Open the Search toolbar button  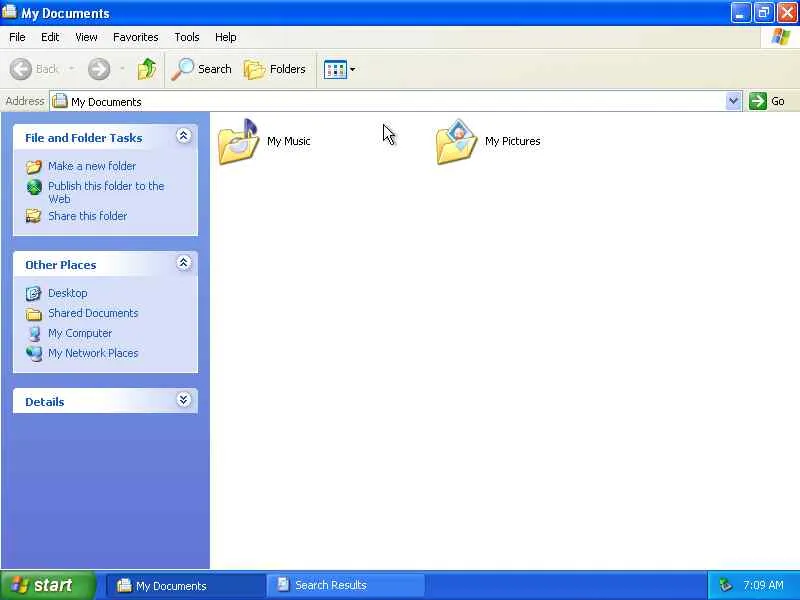coord(202,69)
